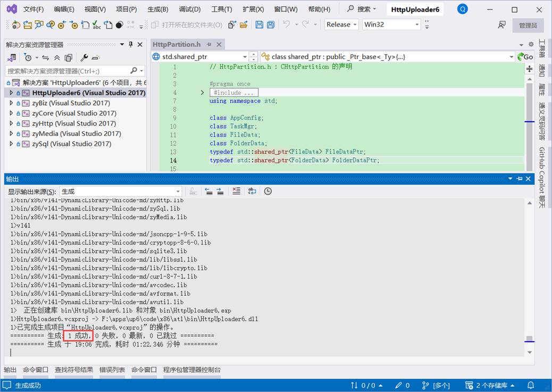Image resolution: width=552 pixels, height=392 pixels.
Task: Click the open folder toolbar icon
Action: coord(244,24)
